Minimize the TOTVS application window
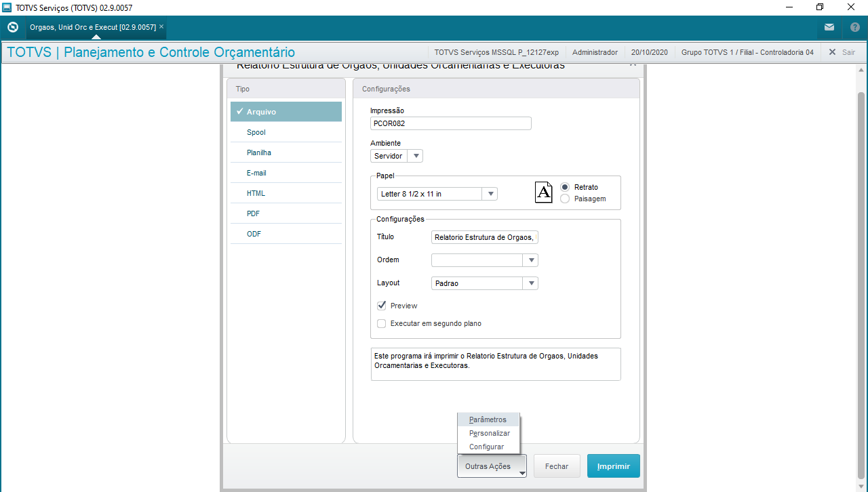The image size is (868, 492). click(x=789, y=7)
